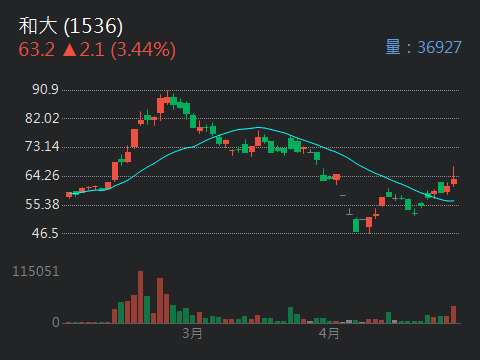The height and width of the screenshot is (360, 480).
Task: Click the lowest green candlestick near 46.5
Action: tap(356, 225)
